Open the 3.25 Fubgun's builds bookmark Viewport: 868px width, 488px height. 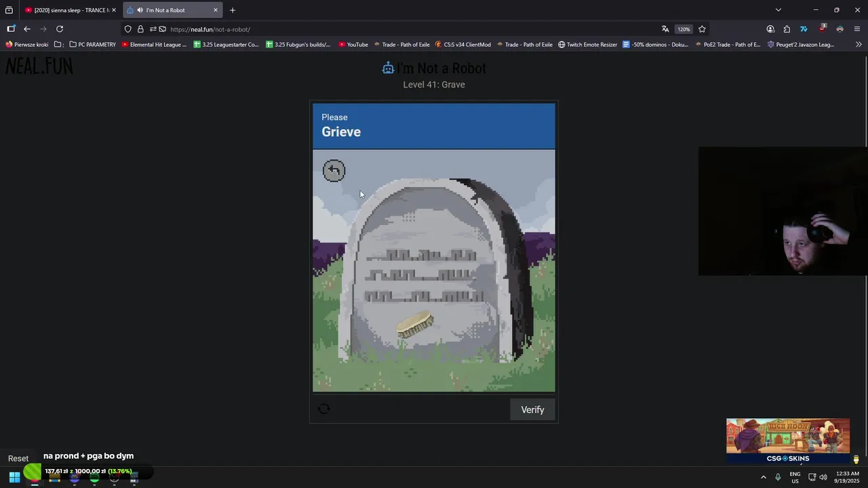(298, 45)
